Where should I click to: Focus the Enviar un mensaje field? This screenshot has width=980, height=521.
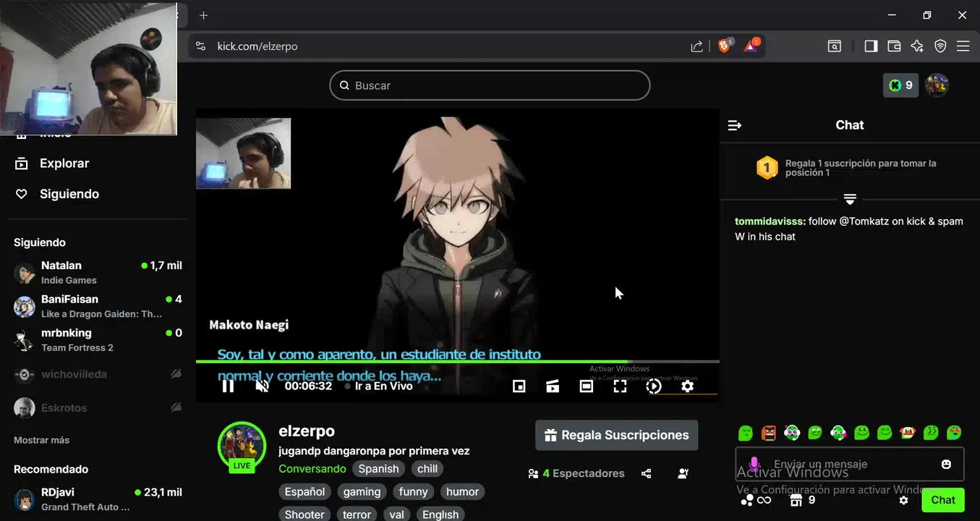tap(850, 464)
